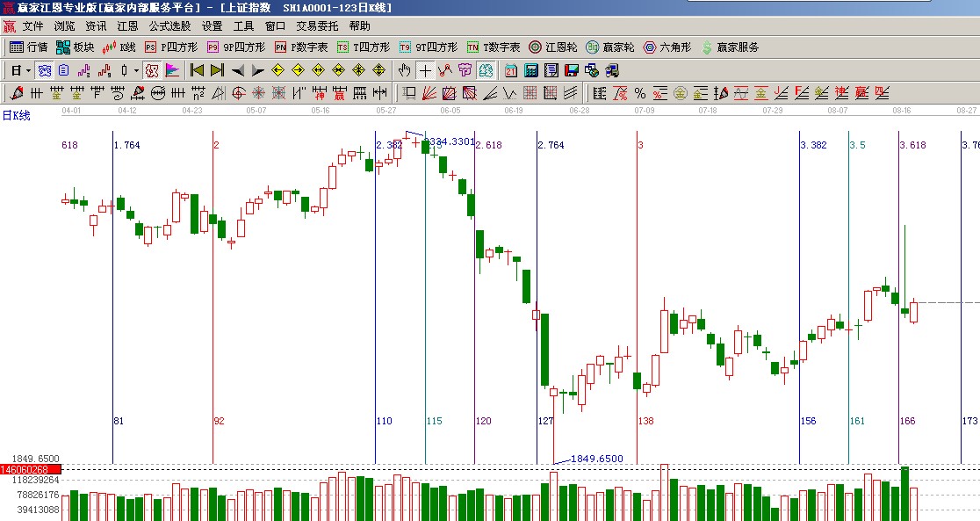Click the calculator icon in toolbar
The image size is (980, 521).
530,70
